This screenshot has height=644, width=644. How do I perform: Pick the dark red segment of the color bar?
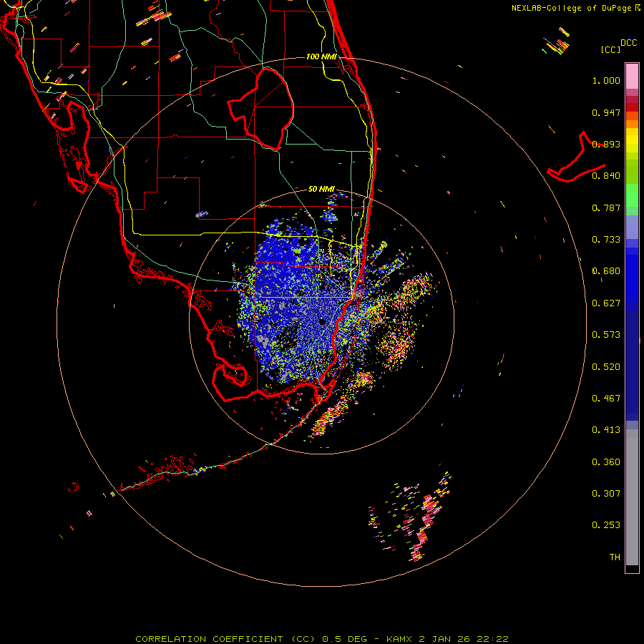point(632,107)
